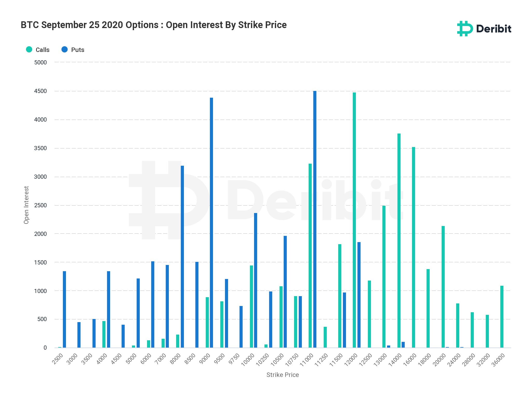The height and width of the screenshot is (399, 532).
Task: Toggle the Calls series legend label
Action: click(42, 50)
